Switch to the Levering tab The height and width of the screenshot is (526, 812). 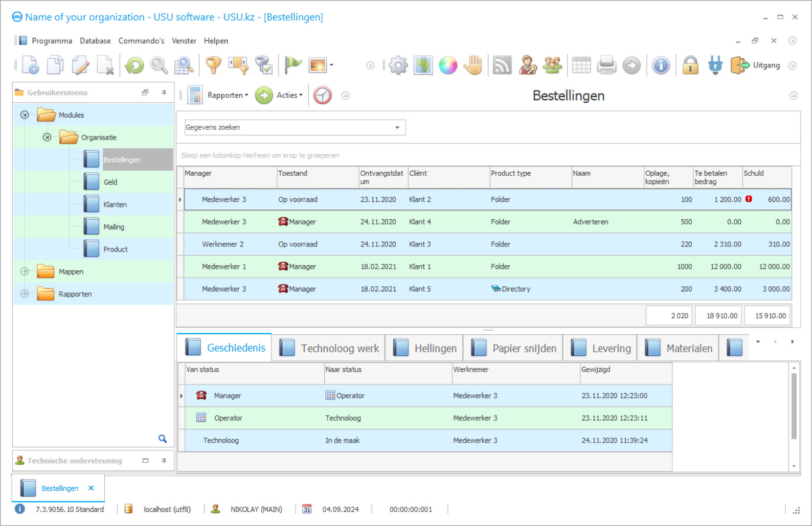pyautogui.click(x=600, y=348)
